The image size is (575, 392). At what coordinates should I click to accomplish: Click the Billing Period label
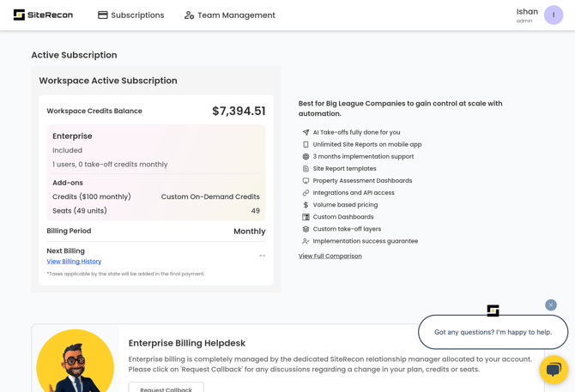(69, 231)
